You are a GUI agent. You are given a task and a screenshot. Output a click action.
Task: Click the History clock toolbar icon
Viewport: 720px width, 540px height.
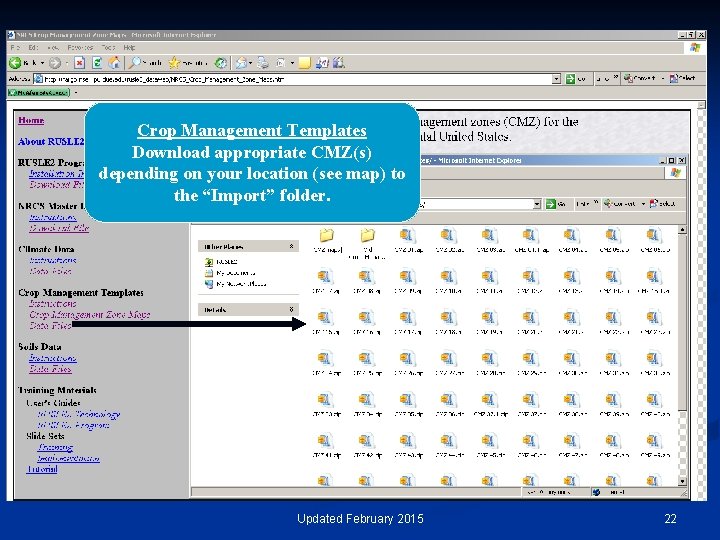(221, 63)
